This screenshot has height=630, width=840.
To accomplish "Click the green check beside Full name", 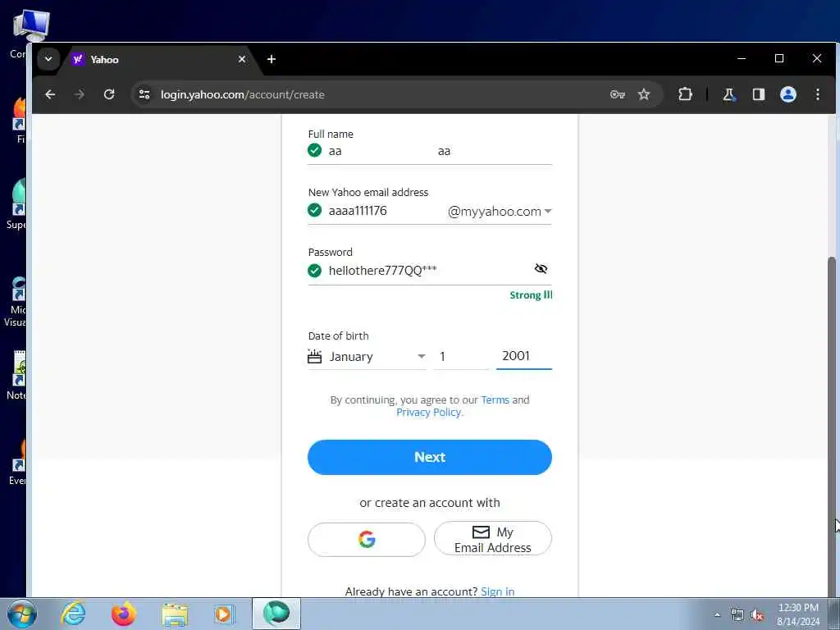I will [x=314, y=151].
